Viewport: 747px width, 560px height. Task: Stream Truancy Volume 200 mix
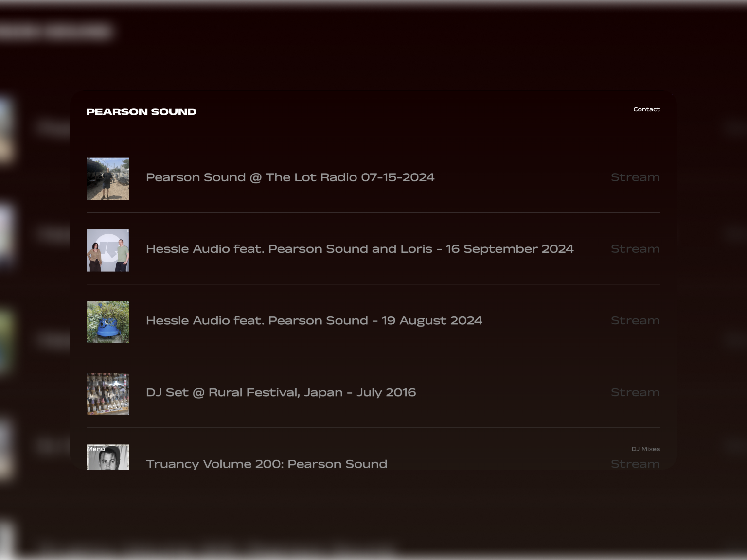tap(635, 464)
